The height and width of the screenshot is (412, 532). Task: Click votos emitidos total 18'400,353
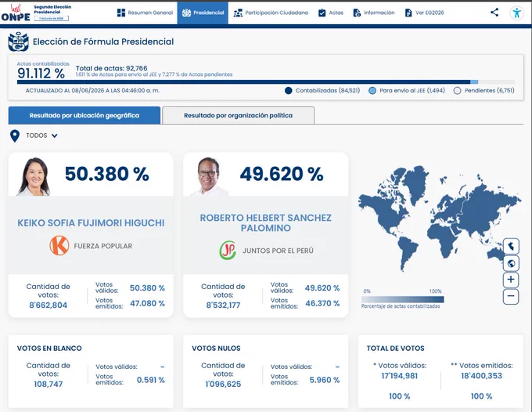click(x=481, y=376)
